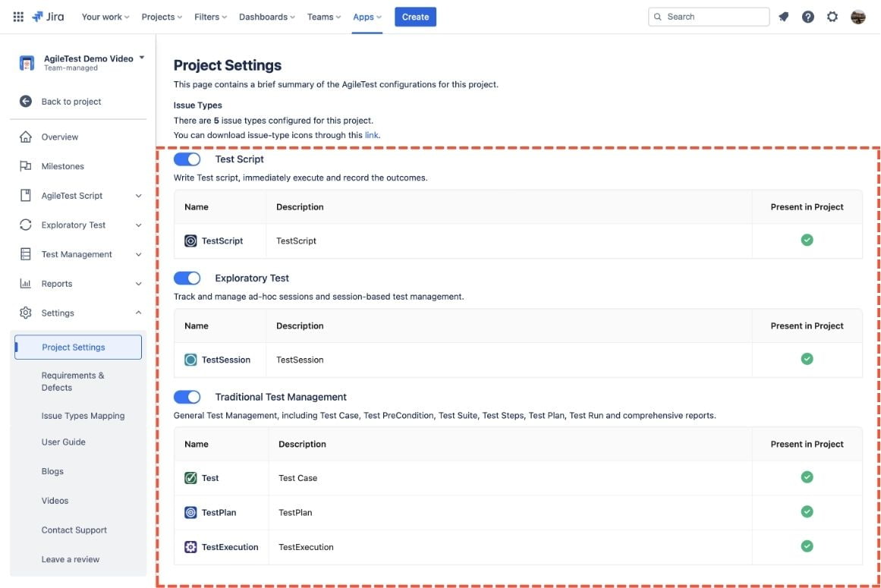Follow the issue-type icons download link
The width and height of the screenshot is (881, 588).
coord(372,135)
